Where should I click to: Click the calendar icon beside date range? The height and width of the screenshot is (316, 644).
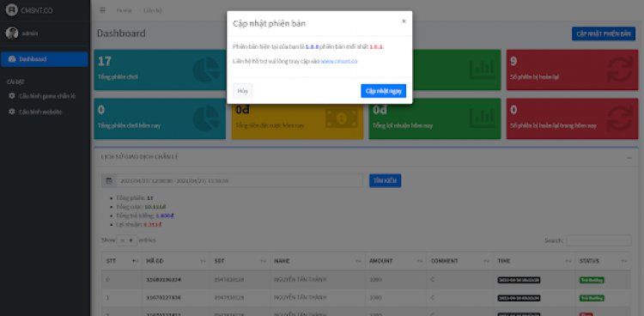pos(109,181)
